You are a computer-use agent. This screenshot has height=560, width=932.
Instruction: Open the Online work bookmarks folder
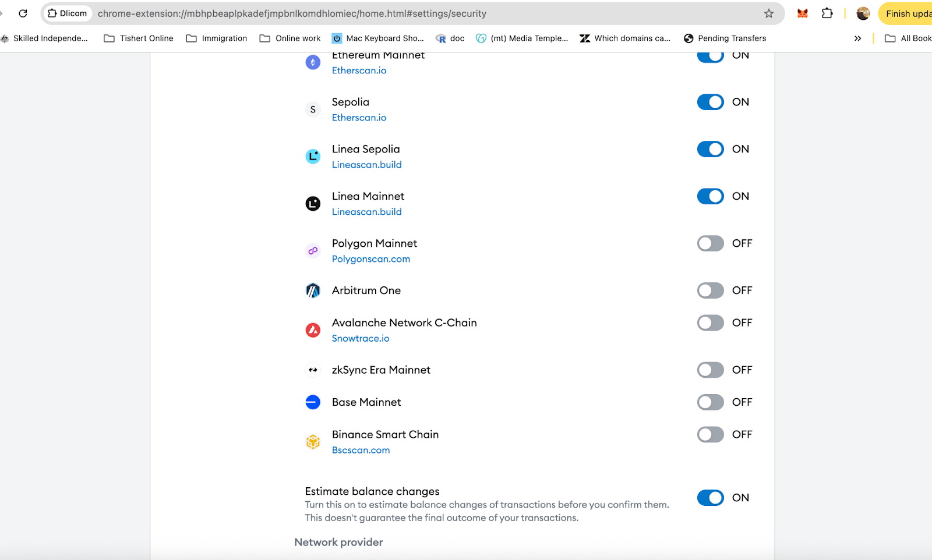pos(290,38)
